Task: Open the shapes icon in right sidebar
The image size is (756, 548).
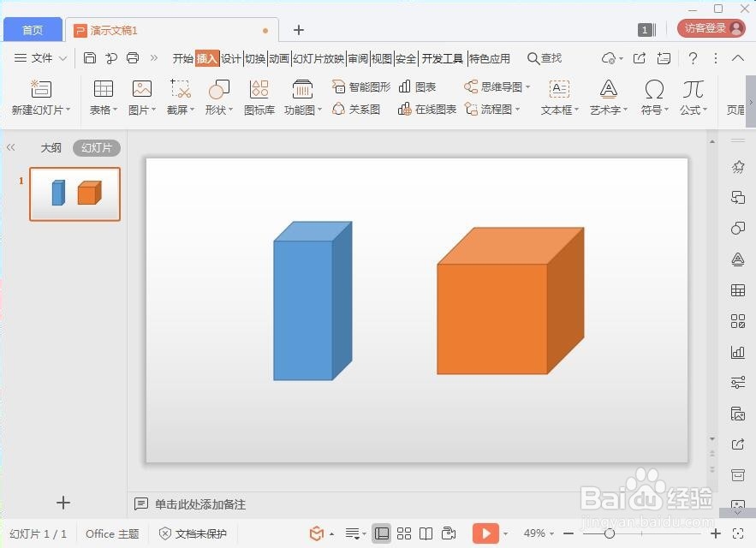Action: point(738,228)
